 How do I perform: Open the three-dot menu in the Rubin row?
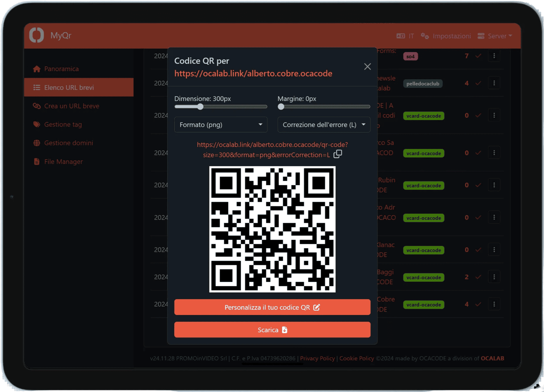(x=494, y=185)
